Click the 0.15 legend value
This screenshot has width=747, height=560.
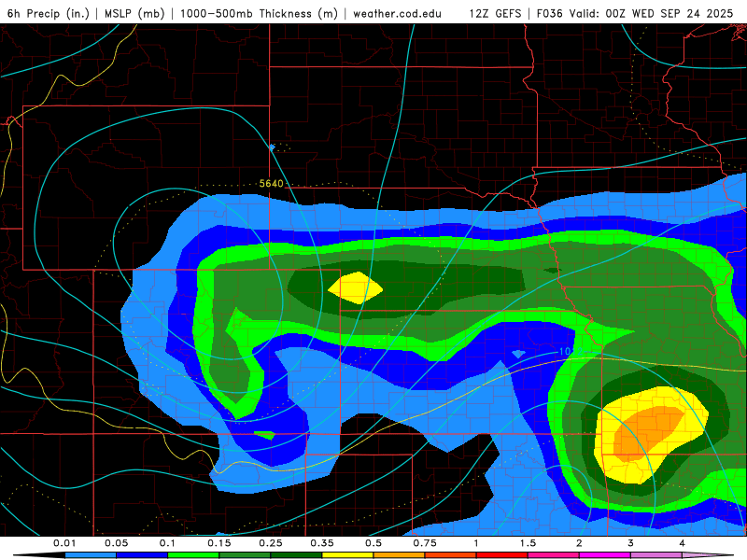tap(219, 543)
